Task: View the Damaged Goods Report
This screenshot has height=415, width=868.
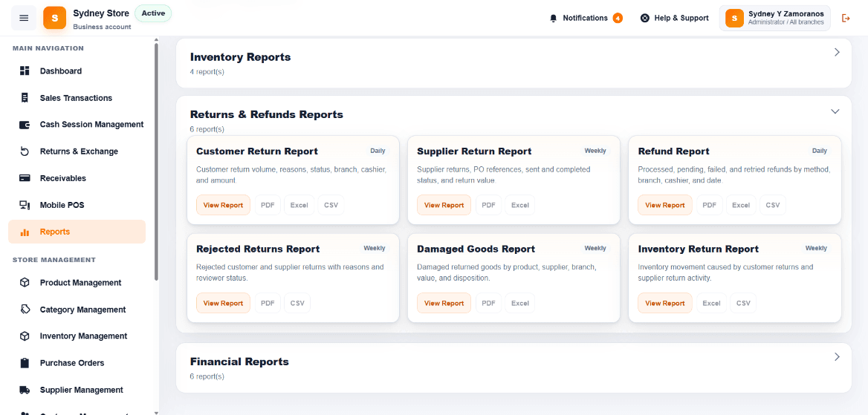Action: click(x=444, y=303)
